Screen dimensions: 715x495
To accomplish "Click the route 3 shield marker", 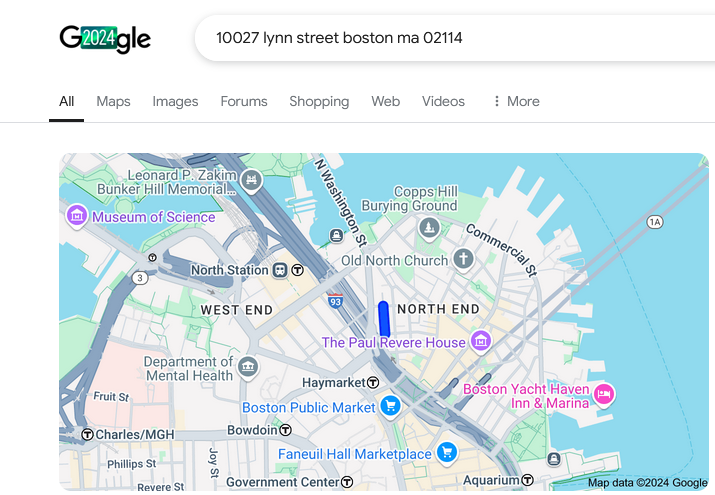I will click(x=140, y=278).
